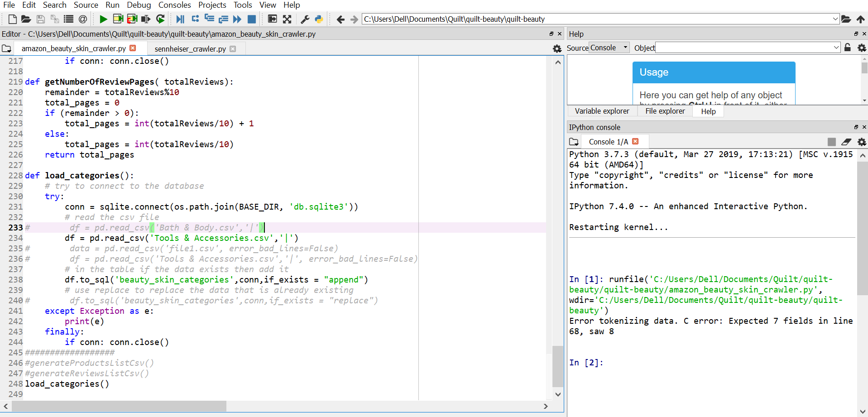868x417 pixels.
Task: Open the IPython console options gear
Action: [x=862, y=142]
